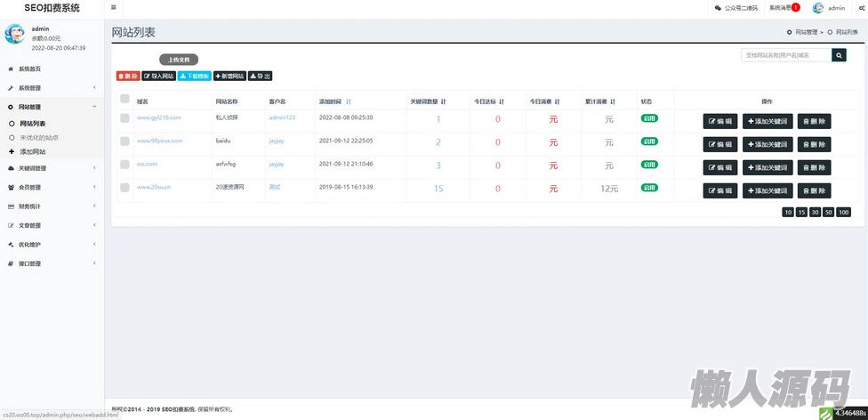Click the website name search input field
Viewport: 868px width, 420px height.
pyautogui.click(x=786, y=55)
